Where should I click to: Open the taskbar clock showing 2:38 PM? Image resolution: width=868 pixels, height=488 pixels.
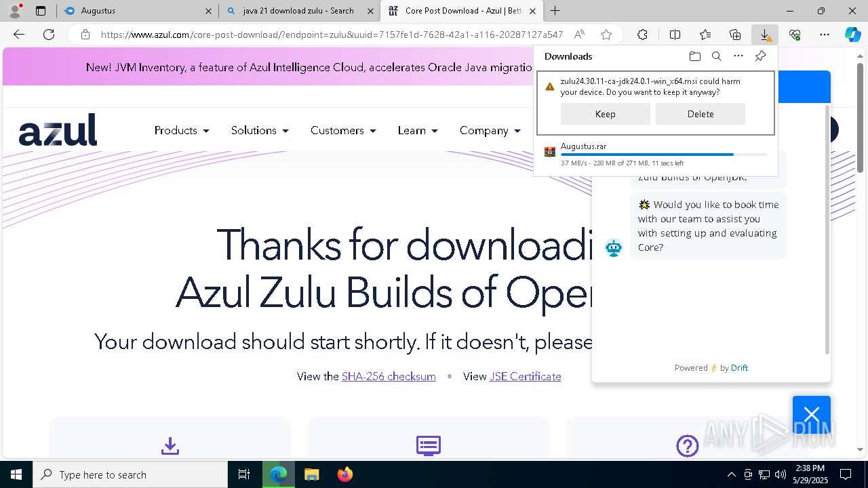point(810,474)
